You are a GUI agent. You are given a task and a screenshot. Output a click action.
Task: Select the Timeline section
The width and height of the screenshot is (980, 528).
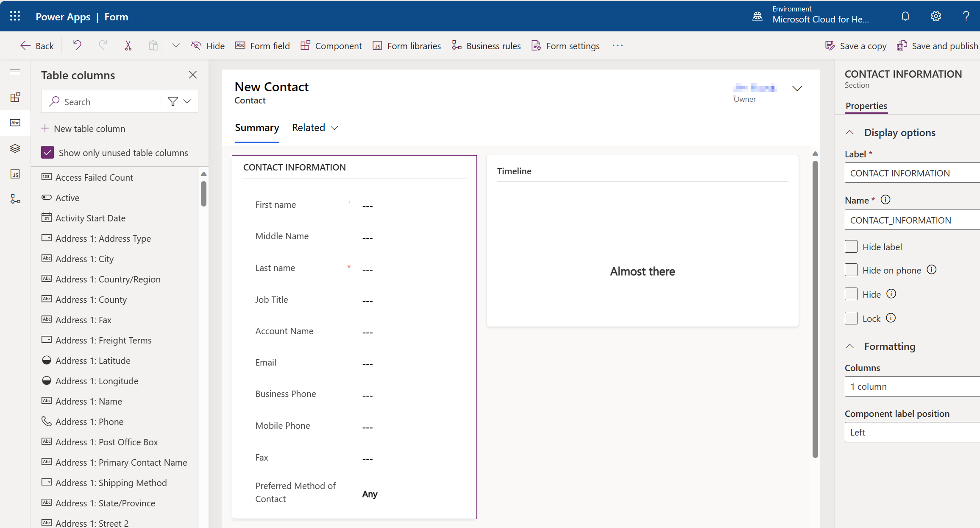(643, 240)
